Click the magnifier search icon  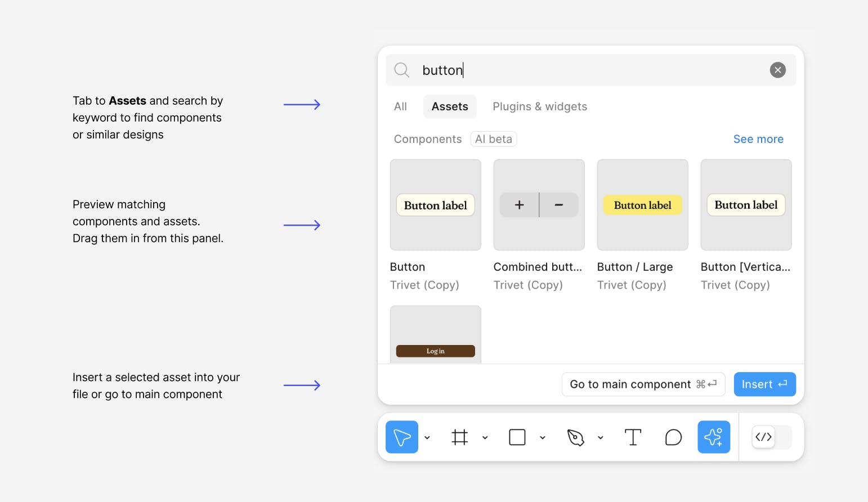point(401,70)
